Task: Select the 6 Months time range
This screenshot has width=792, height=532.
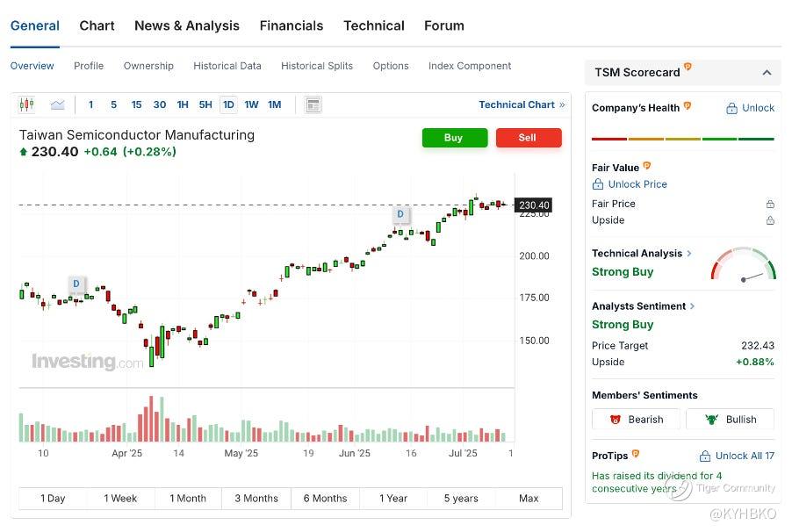Action: (325, 498)
